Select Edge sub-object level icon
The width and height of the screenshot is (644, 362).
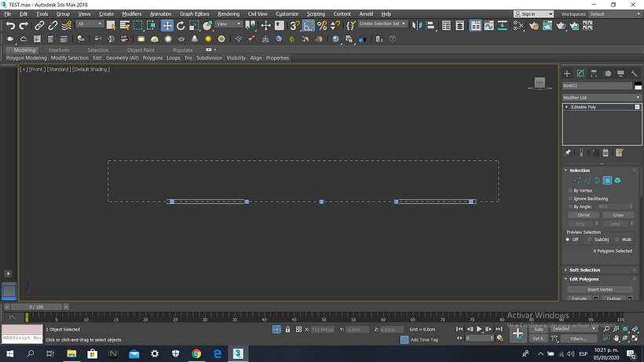(x=587, y=181)
